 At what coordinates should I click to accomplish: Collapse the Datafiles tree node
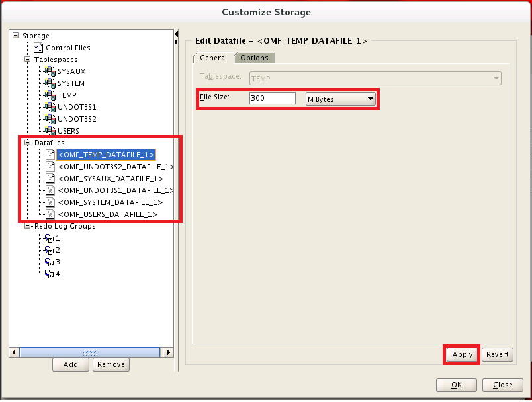[x=28, y=143]
